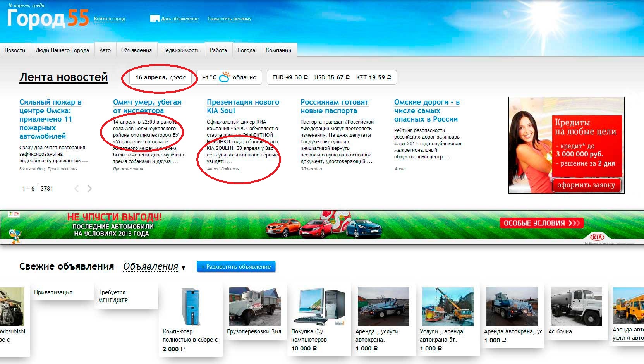Screen dimensions: 644x364
Task: Open the Объявления navigation tab
Action: click(x=136, y=50)
